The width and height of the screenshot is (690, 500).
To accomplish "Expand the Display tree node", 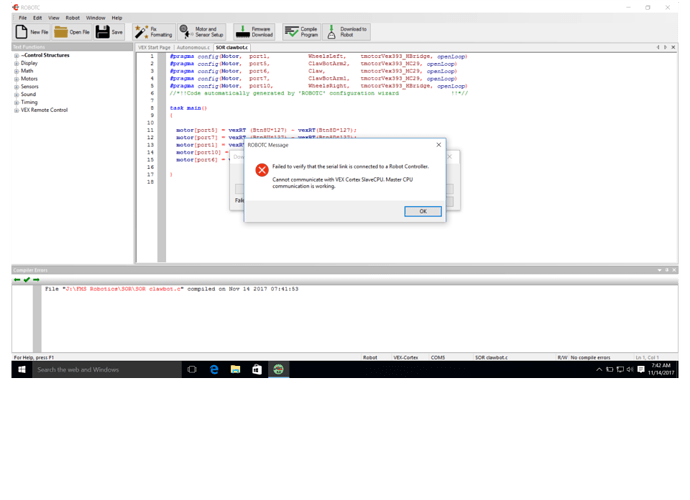I will 16,63.
